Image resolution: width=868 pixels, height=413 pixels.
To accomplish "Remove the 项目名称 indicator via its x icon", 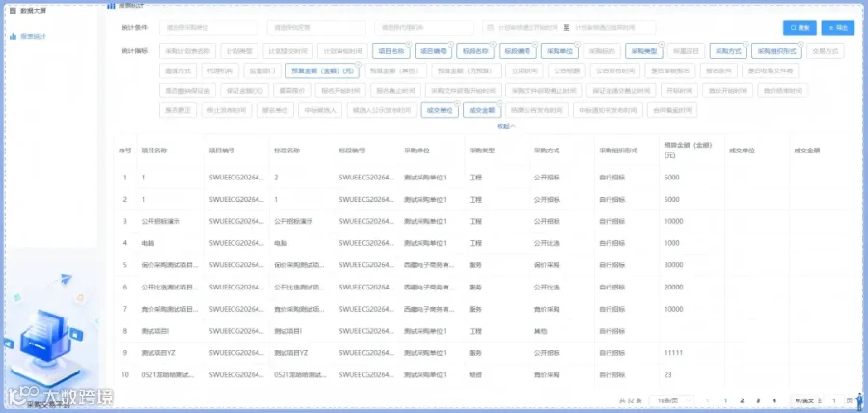I will coord(409,44).
